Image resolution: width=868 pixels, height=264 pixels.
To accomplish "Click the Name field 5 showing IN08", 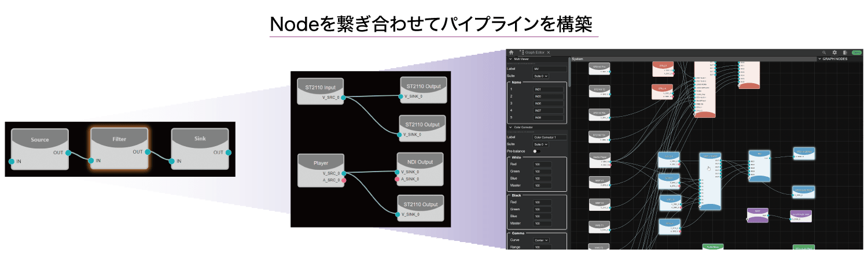I will pyautogui.click(x=548, y=117).
